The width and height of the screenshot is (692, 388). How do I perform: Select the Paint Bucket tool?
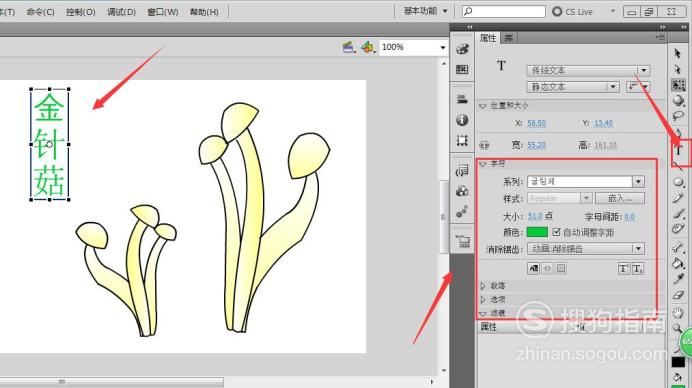(678, 263)
